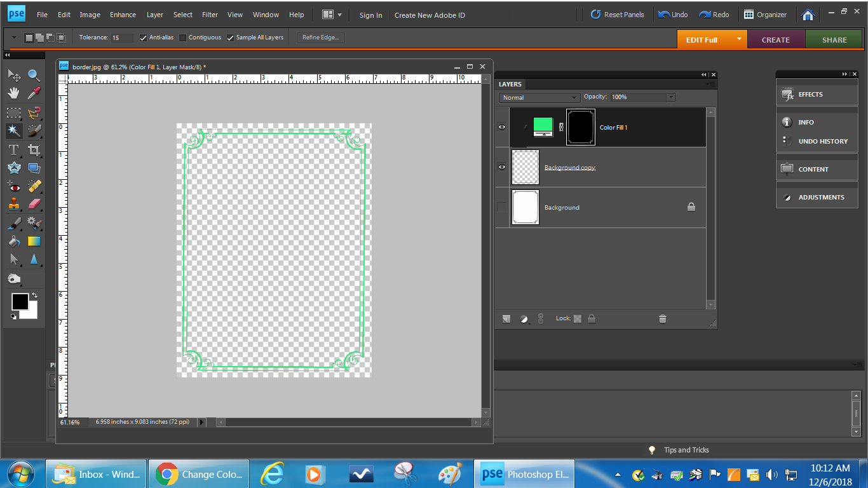
Task: Select the Hand tool
Action: point(14,93)
